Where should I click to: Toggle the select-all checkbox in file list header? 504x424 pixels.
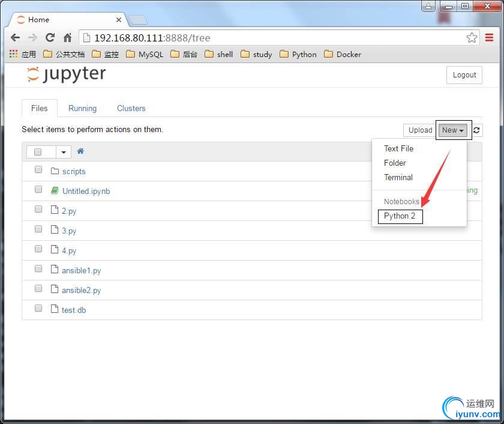[38, 151]
